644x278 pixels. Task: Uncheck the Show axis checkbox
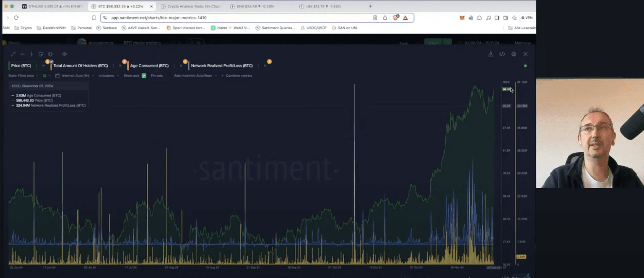pyautogui.click(x=144, y=76)
